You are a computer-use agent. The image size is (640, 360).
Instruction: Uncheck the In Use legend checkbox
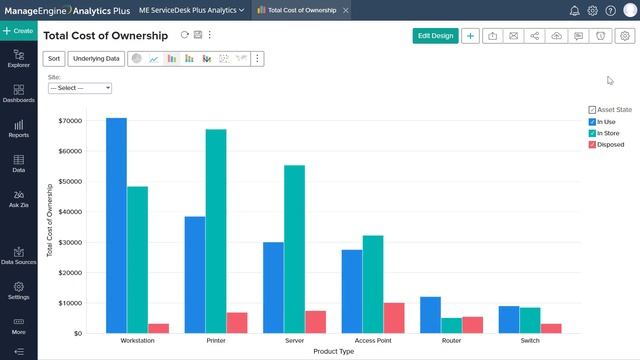pyautogui.click(x=592, y=122)
